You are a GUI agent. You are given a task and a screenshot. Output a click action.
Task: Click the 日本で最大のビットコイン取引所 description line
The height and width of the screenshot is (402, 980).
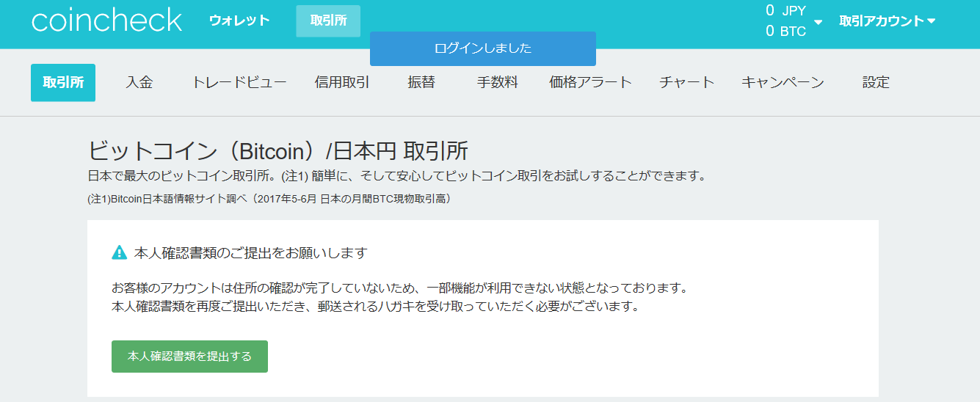[396, 176]
